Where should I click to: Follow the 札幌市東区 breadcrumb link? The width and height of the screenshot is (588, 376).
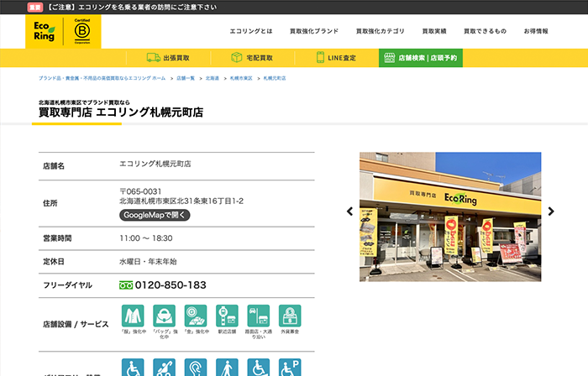241,78
